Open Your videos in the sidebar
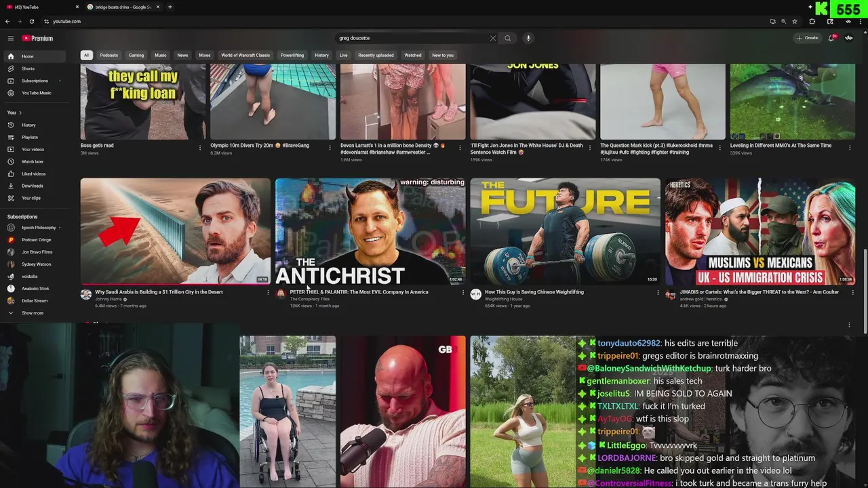Image resolution: width=868 pixels, height=488 pixels. pos(34,149)
